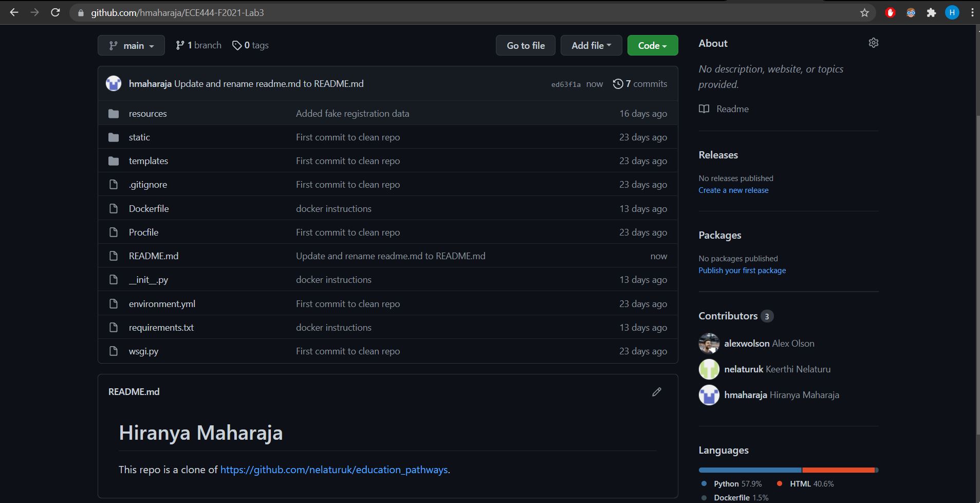The image size is (980, 503).
Task: Click the Go to file button
Action: (525, 45)
